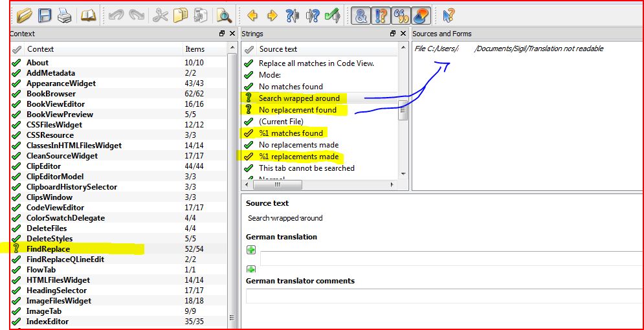Click the Save floppy disk icon
The image size is (644, 330).
tap(45, 16)
